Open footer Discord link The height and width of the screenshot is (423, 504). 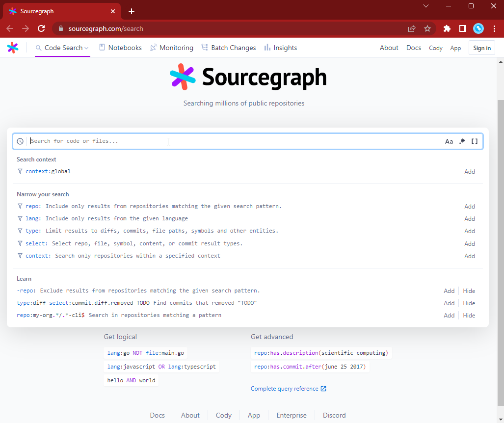pyautogui.click(x=334, y=415)
